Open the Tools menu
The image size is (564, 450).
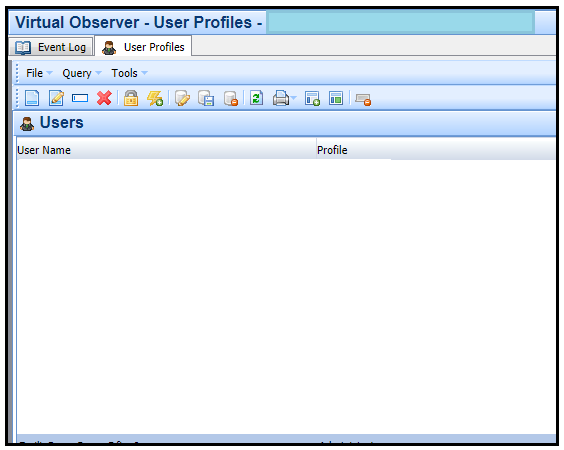point(129,73)
